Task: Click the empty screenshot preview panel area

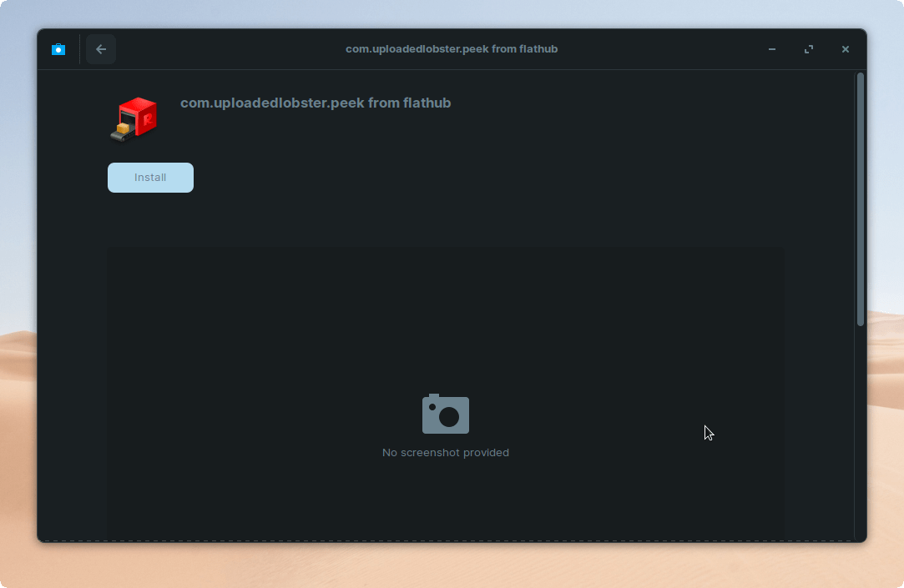Action: pyautogui.click(x=250, y=334)
